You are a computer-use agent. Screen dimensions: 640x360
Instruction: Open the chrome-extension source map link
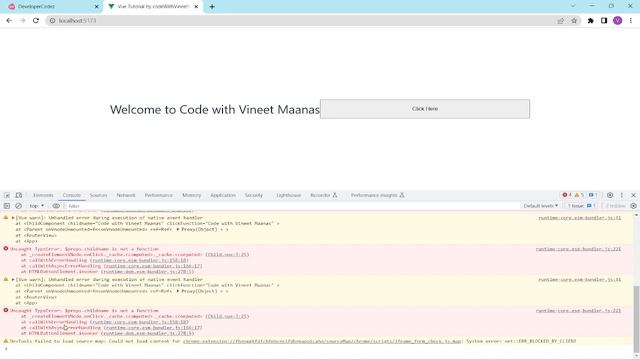tap(322, 341)
